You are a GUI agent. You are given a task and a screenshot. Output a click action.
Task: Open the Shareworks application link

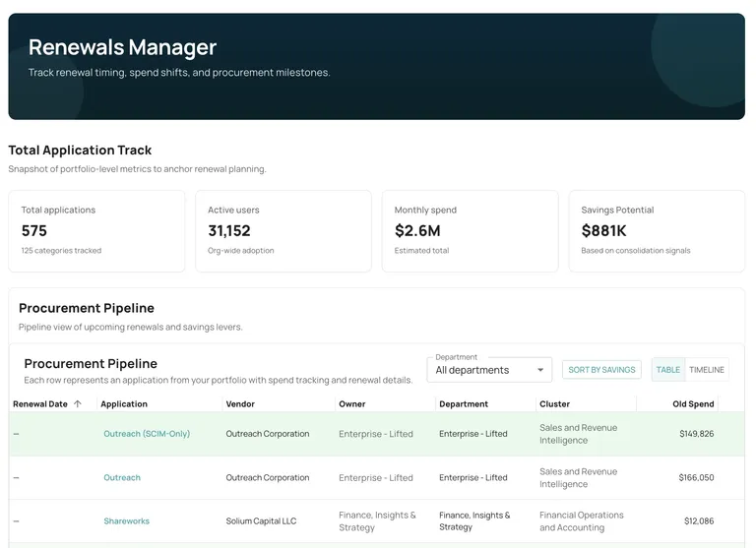pos(126,521)
